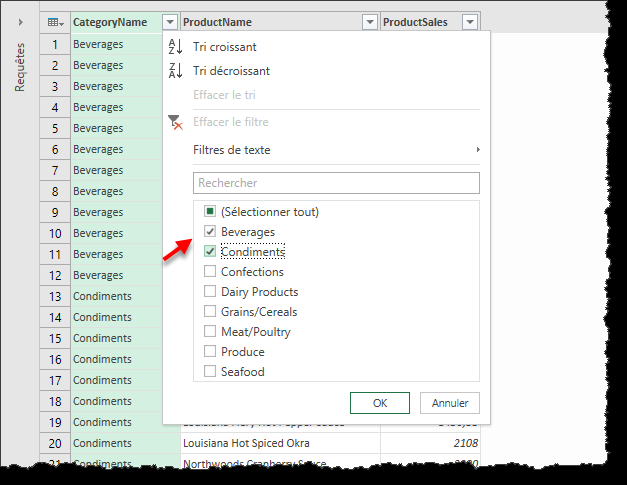Uncheck the Condiments checkbox
The image size is (627, 485).
coord(210,252)
